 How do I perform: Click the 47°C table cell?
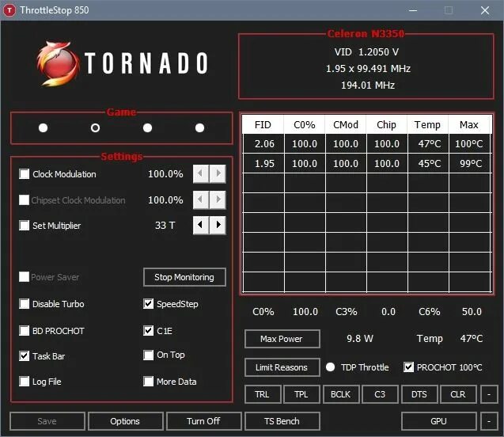(x=429, y=144)
